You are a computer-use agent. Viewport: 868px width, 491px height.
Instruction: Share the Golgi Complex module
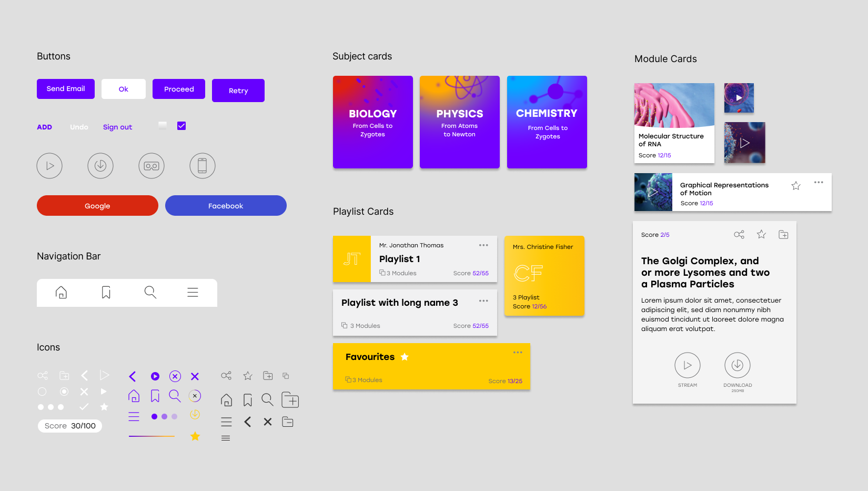point(739,235)
